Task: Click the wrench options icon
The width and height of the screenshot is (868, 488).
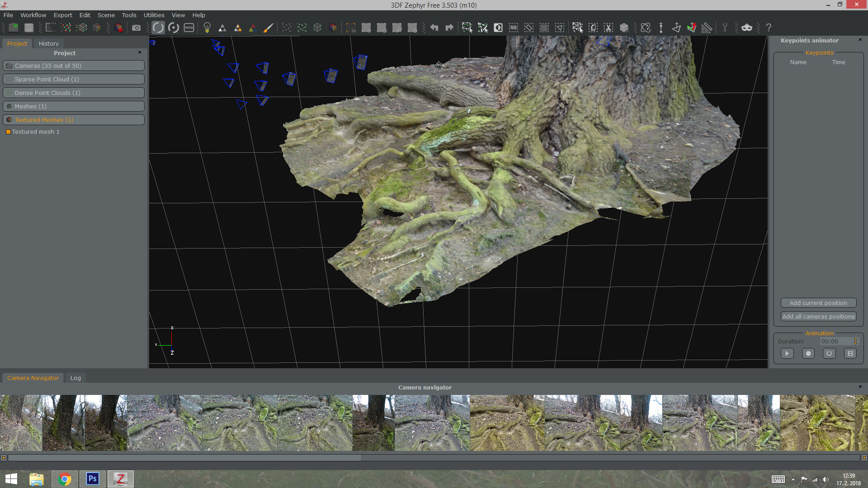Action: point(725,28)
